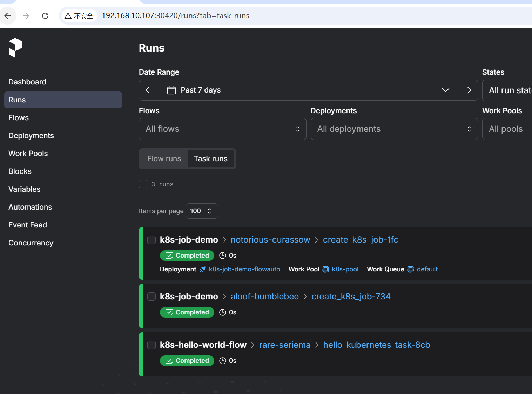The image size is (532, 394).
Task: Click Completed badge on create_k8s_job-1fc run
Action: [187, 256]
